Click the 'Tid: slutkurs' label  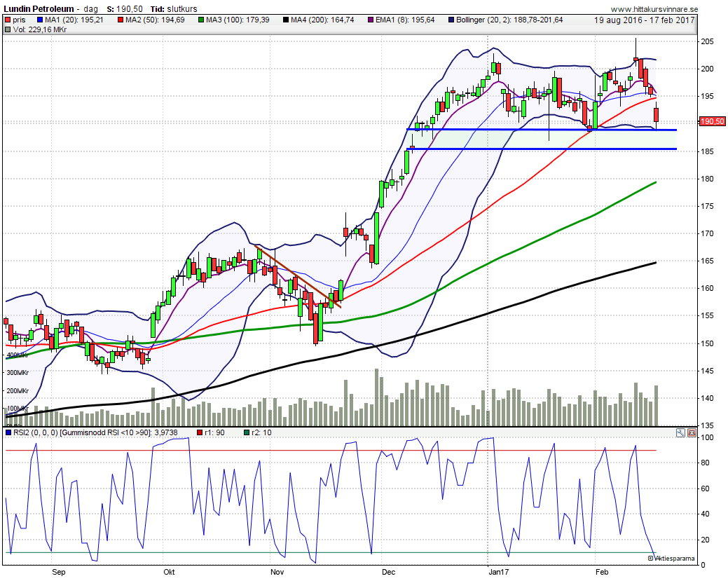(173, 9)
